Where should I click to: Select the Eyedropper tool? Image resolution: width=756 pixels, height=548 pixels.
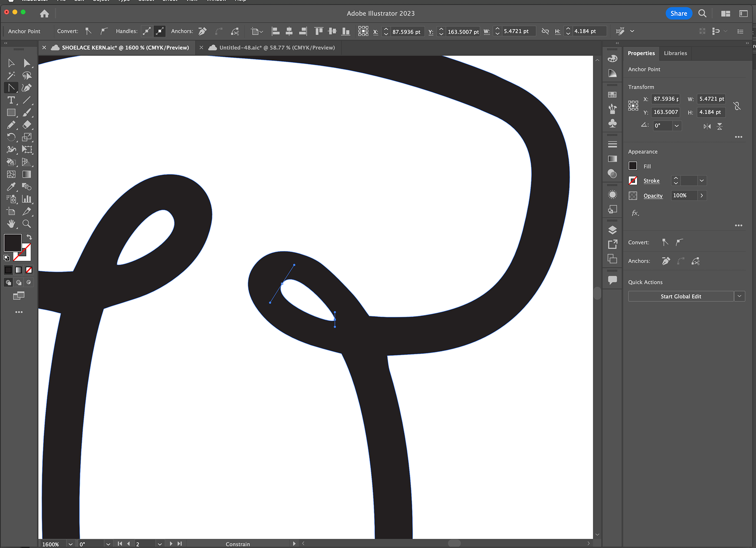(11, 187)
